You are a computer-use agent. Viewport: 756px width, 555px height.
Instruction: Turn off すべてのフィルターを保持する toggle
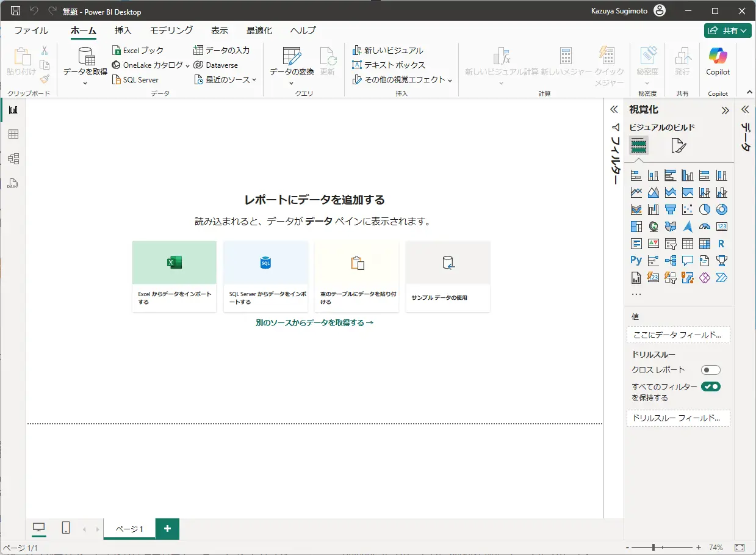[x=710, y=386]
